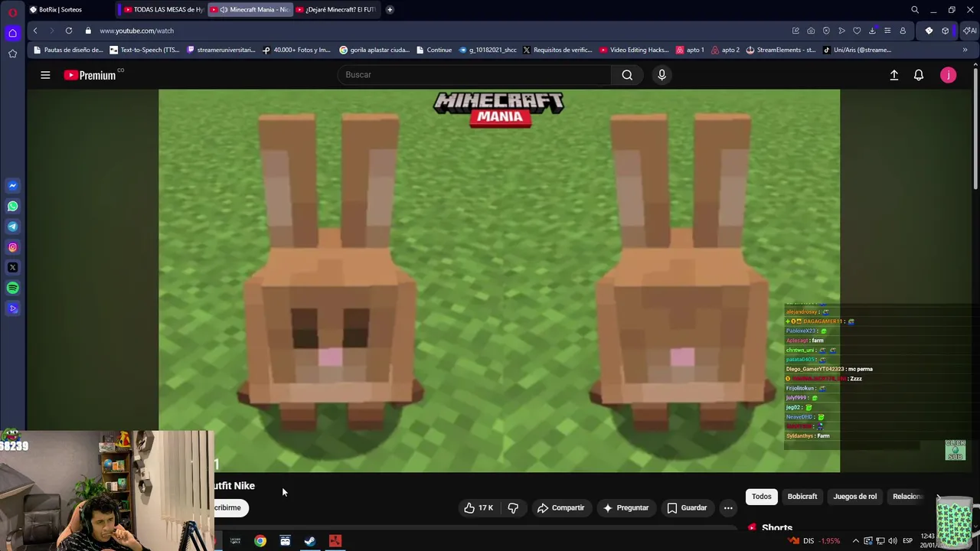Open the Uni/Aris TikTok bookmark
Screen dimensions: 980x551
(857, 50)
